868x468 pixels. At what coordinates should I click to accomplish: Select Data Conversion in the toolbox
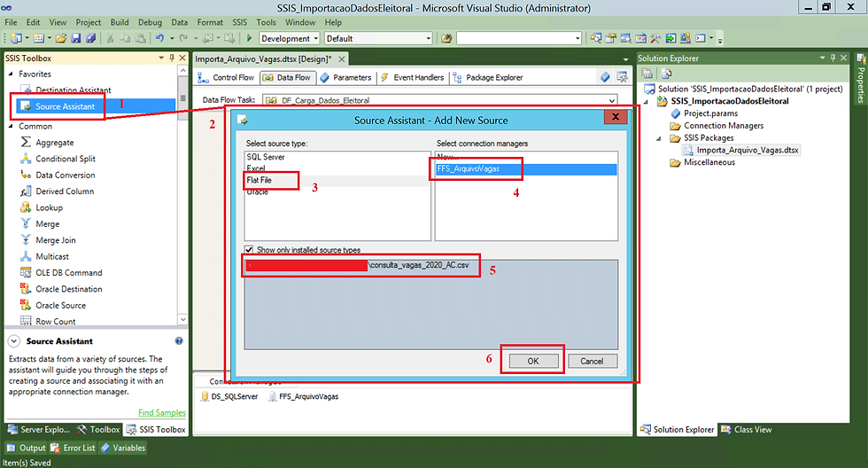pyautogui.click(x=66, y=175)
